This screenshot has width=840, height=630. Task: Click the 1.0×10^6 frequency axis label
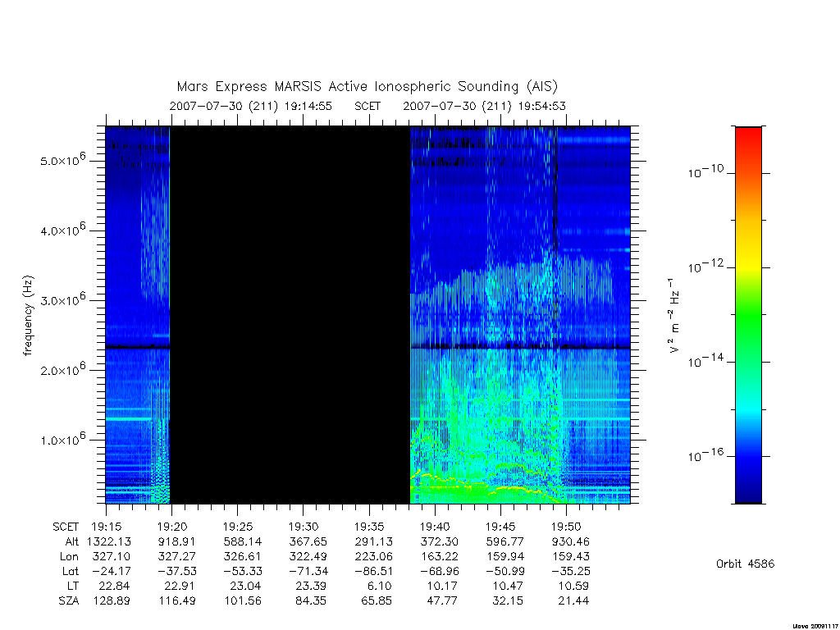pos(62,438)
